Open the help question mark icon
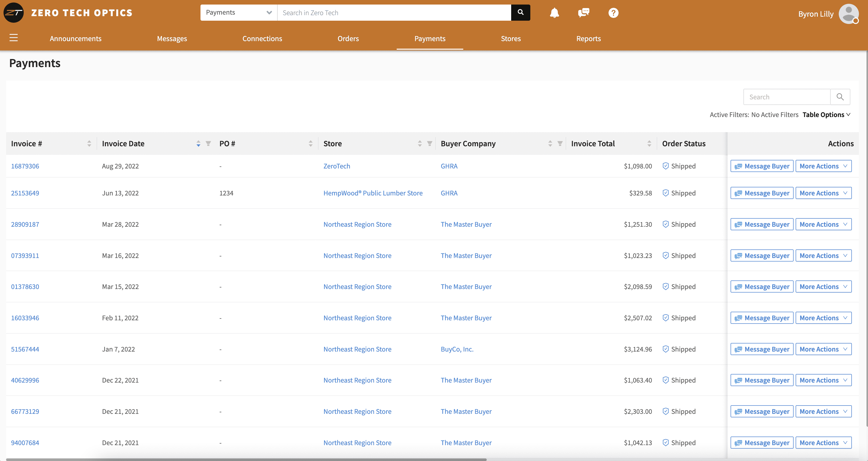The height and width of the screenshot is (461, 868). coord(613,13)
